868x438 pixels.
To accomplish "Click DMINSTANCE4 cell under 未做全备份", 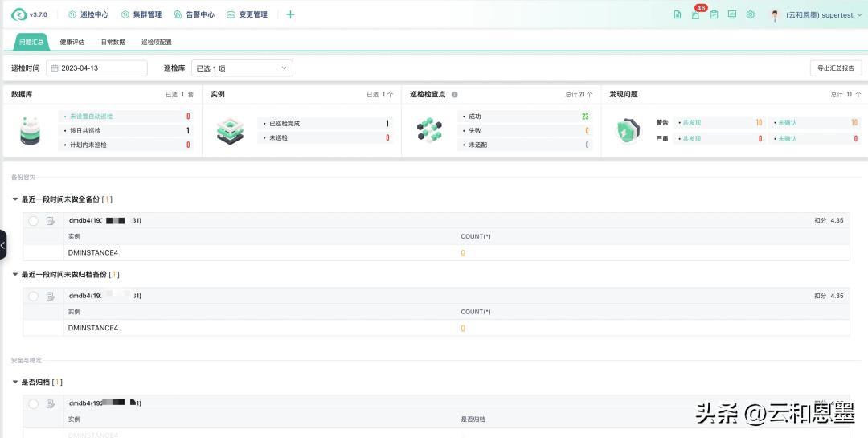I will coord(93,253).
